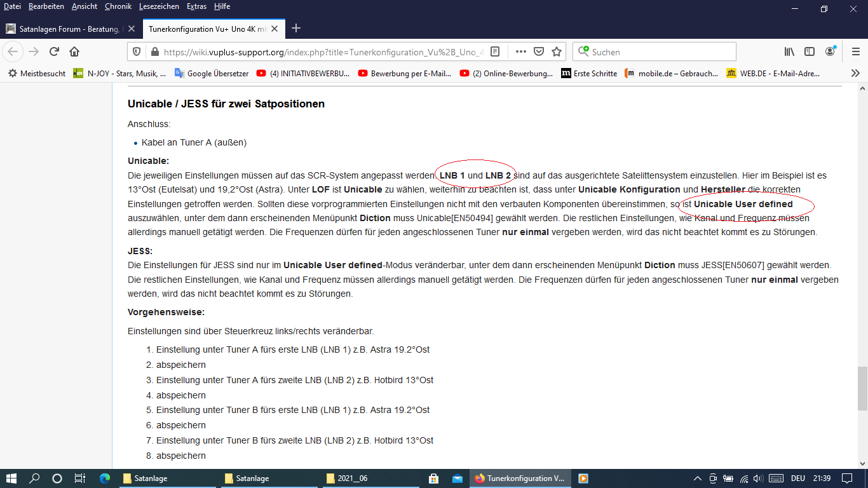Viewport: 868px width, 488px height.
Task: Toggle reader view icon in address bar
Action: tap(496, 51)
